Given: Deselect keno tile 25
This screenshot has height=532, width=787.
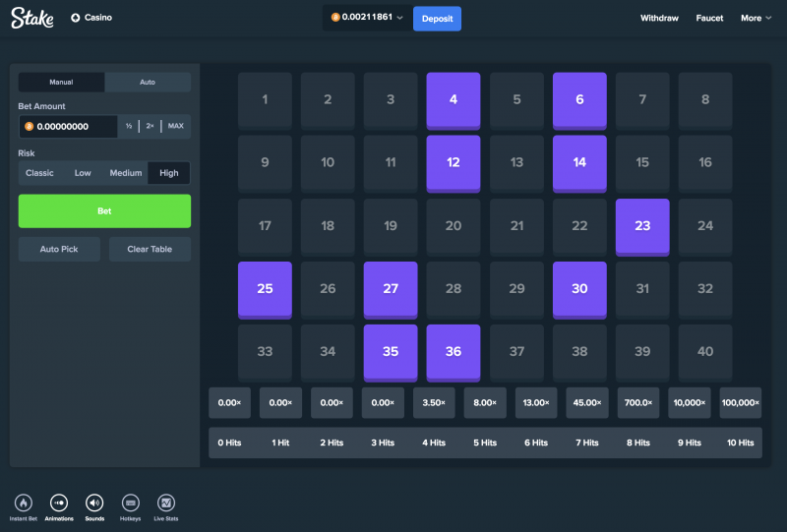Looking at the screenshot, I should coord(265,289).
